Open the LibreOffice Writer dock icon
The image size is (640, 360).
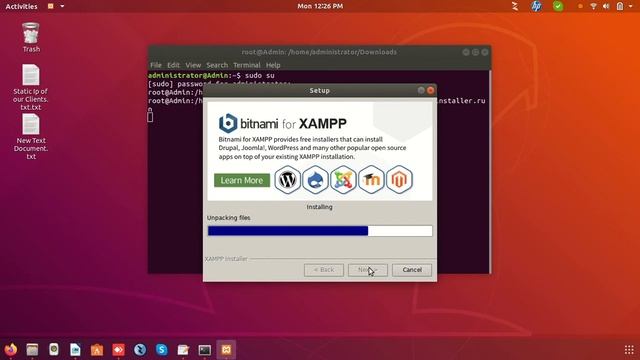[x=76, y=350]
